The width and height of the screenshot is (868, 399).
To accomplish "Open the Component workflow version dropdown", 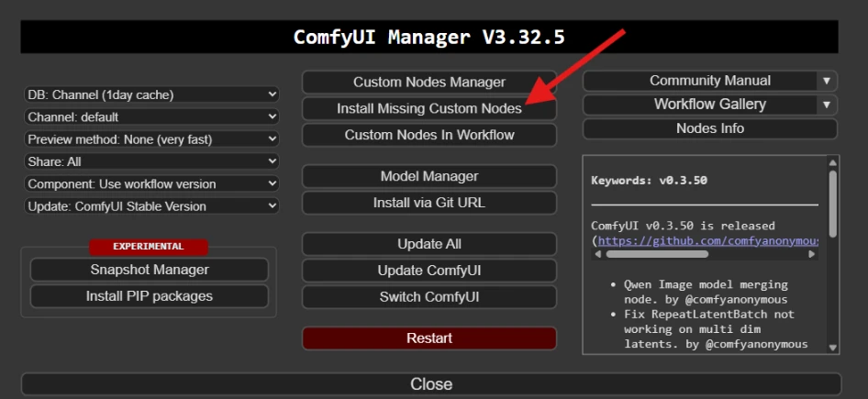I will pyautogui.click(x=151, y=183).
